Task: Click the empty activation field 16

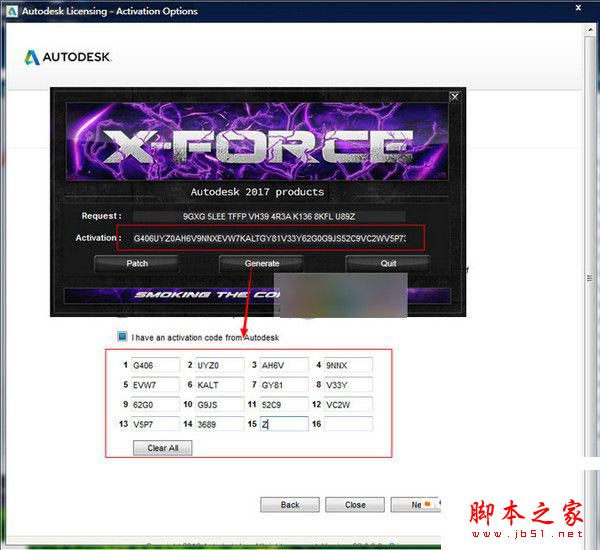Action: (x=347, y=424)
